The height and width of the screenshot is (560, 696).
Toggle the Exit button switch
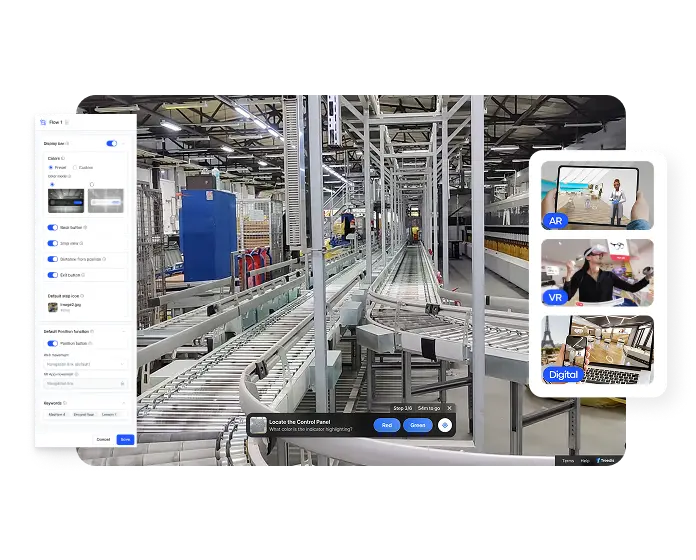coord(52,275)
